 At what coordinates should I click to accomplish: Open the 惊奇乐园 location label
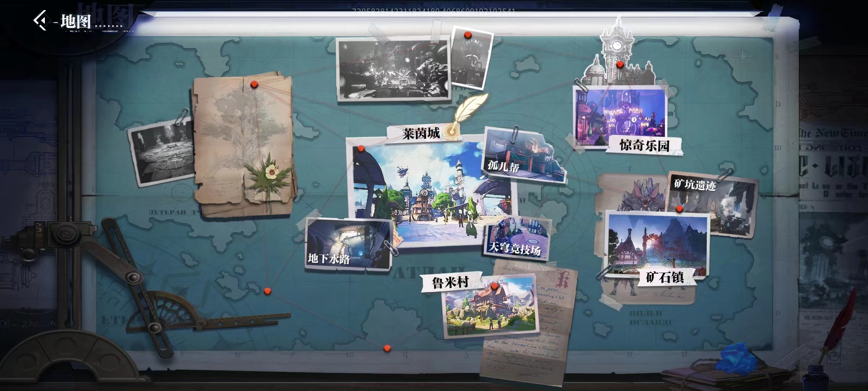click(x=644, y=146)
